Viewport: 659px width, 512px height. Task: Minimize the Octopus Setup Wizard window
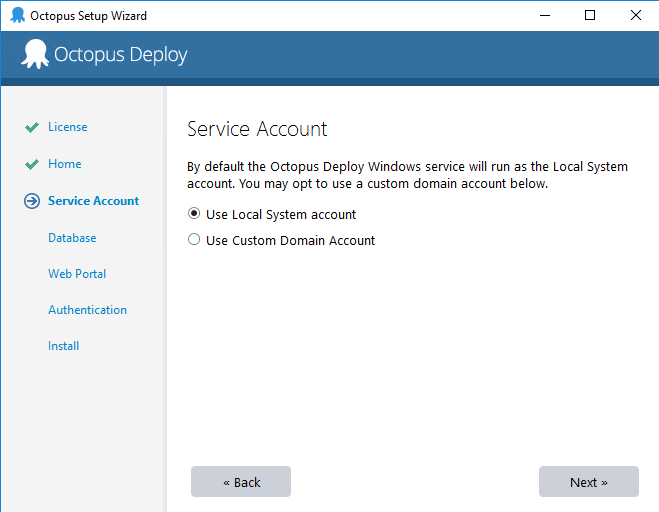(x=545, y=16)
